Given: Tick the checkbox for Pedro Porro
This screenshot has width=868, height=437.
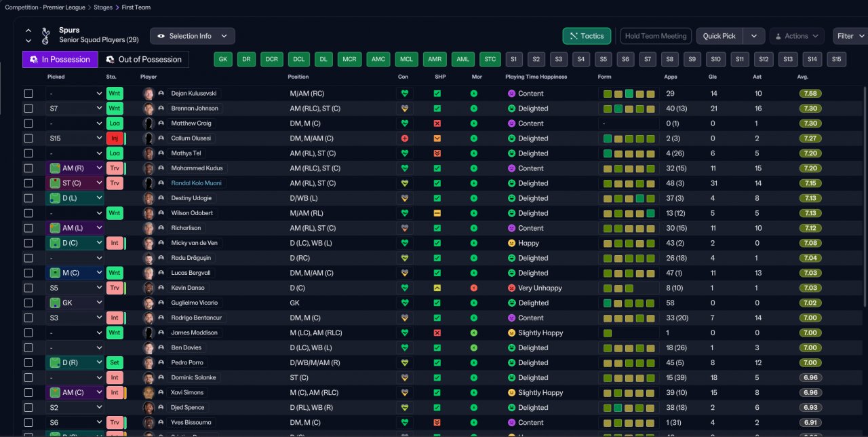Looking at the screenshot, I should tap(28, 362).
